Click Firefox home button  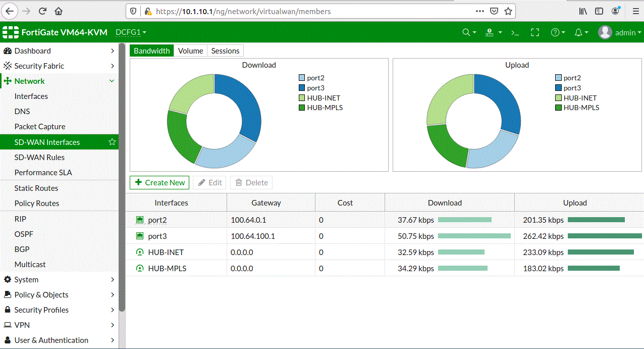tap(59, 11)
